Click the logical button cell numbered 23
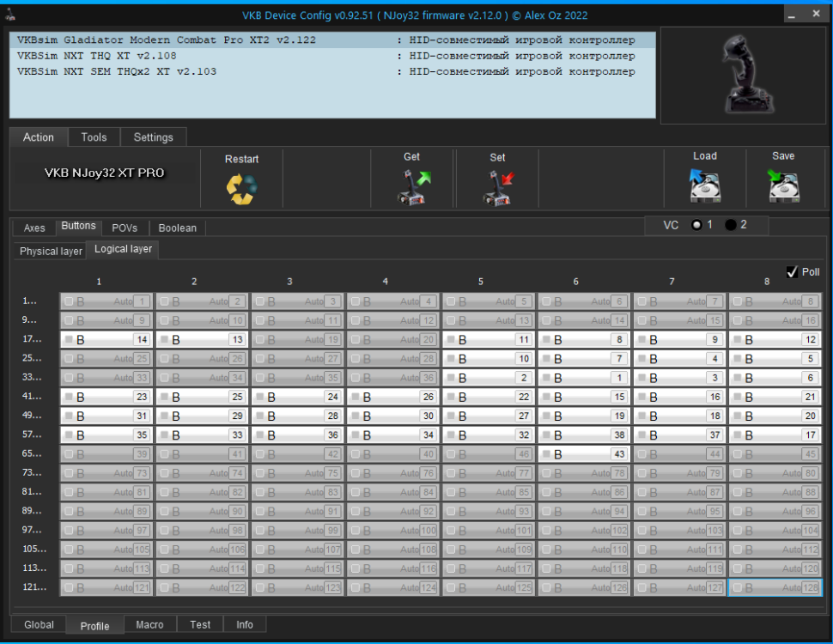The image size is (833, 644). tap(106, 397)
